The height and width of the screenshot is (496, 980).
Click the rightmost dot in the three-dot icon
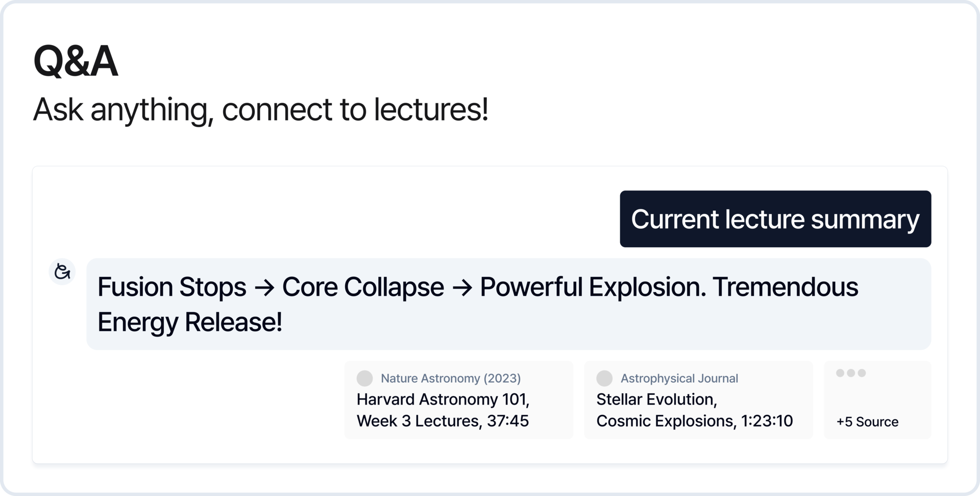coord(862,373)
